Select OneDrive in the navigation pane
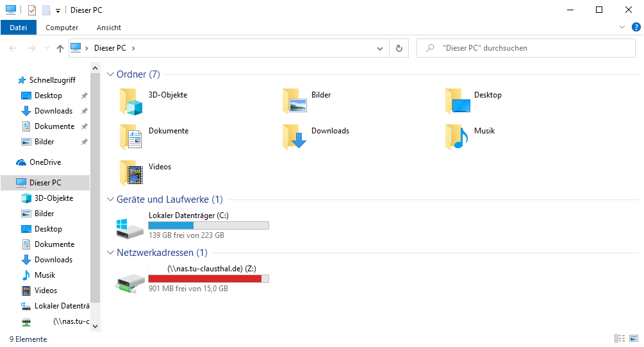 point(45,162)
